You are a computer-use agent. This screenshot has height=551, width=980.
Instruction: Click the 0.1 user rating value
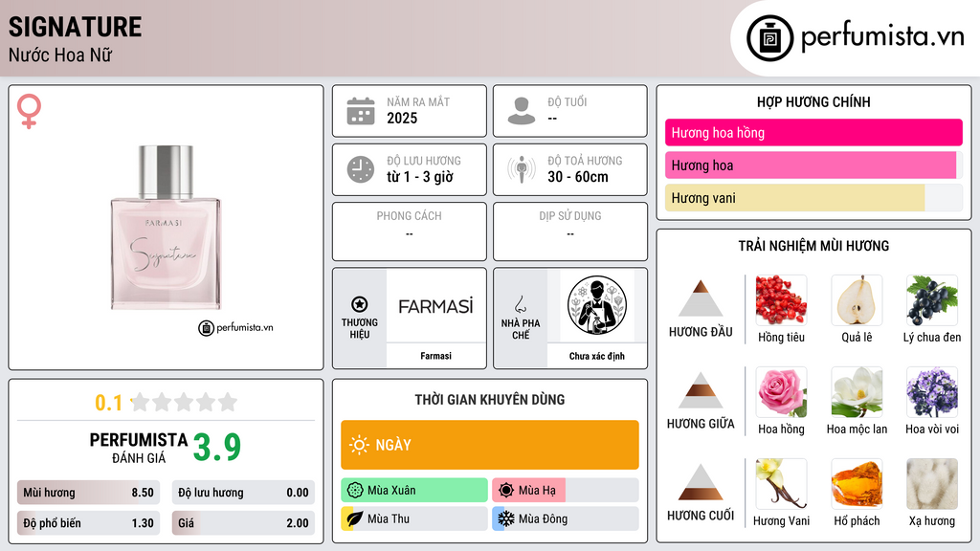tap(108, 403)
